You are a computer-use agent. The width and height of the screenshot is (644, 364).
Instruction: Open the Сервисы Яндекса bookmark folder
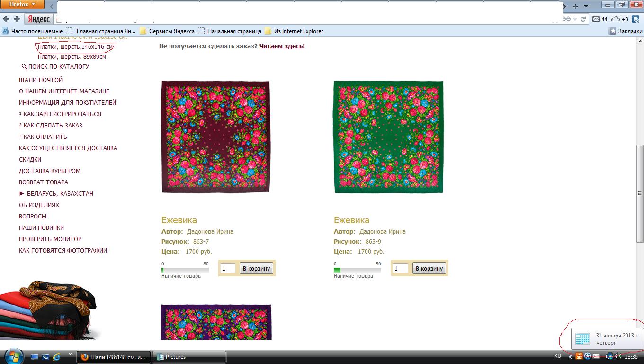point(167,31)
